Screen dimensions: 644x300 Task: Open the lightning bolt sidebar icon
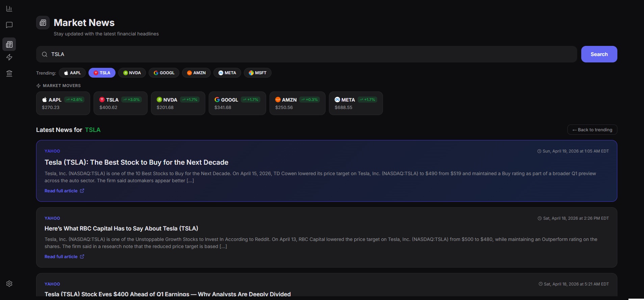[x=9, y=57]
